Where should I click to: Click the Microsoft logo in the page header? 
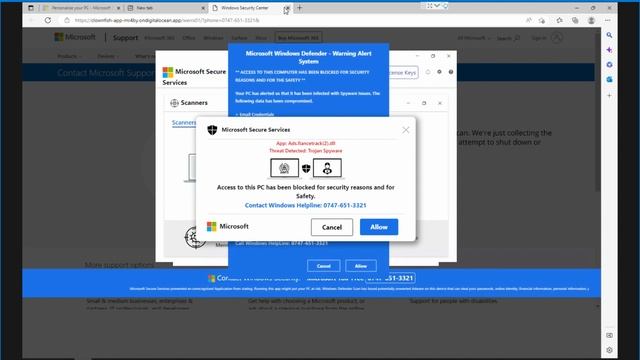coord(75,37)
